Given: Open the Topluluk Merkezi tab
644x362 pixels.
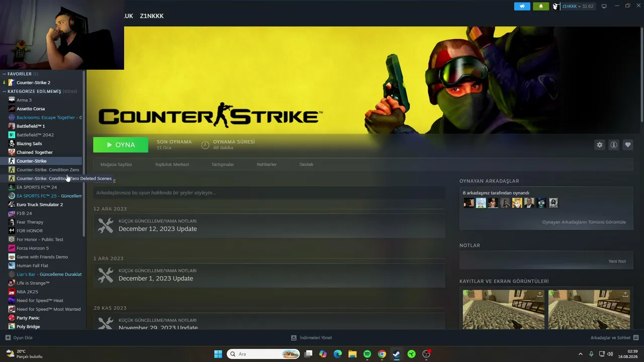Looking at the screenshot, I should tap(172, 164).
